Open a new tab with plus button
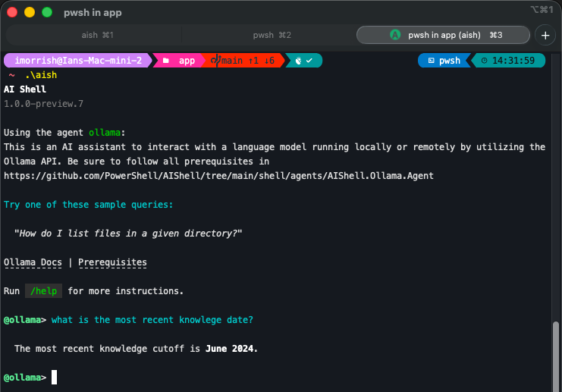 tap(545, 35)
